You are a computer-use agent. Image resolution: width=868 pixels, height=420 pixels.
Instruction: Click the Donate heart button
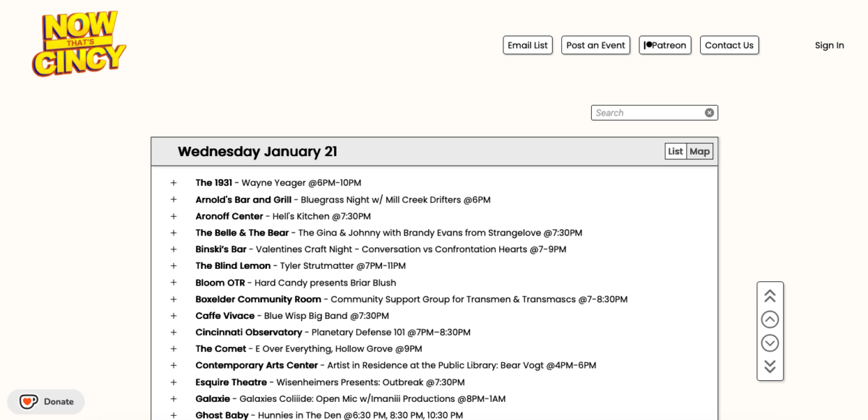click(x=46, y=402)
